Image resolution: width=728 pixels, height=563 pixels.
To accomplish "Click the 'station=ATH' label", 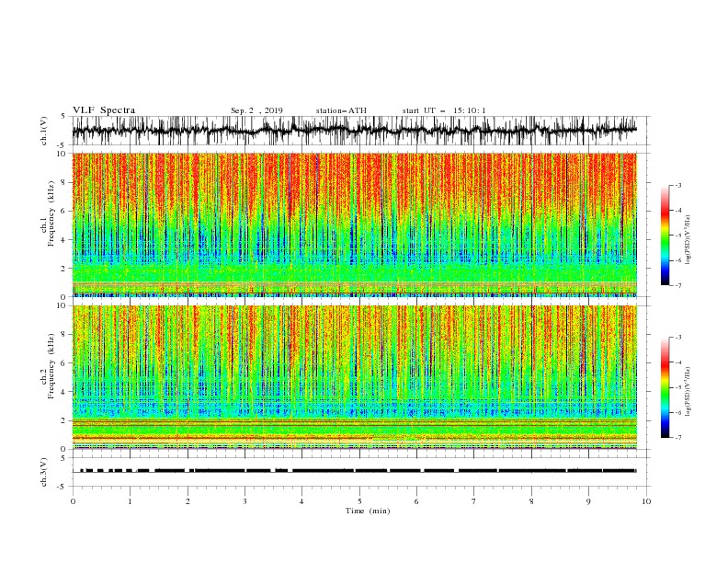I will (x=341, y=110).
